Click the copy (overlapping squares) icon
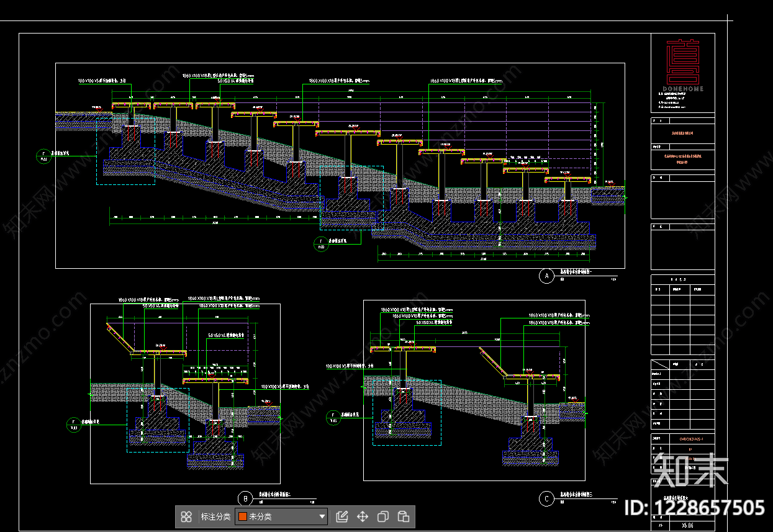This screenshot has width=773, height=532. tap(383, 516)
